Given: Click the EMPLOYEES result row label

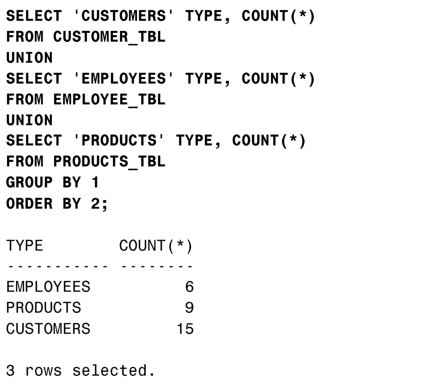Looking at the screenshot, I should pyautogui.click(x=48, y=287).
